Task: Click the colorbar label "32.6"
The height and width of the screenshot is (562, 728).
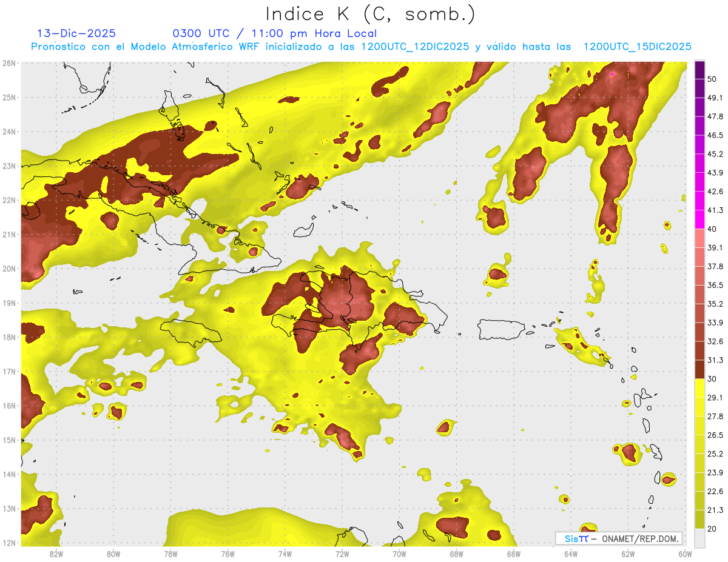Action: pyautogui.click(x=715, y=341)
